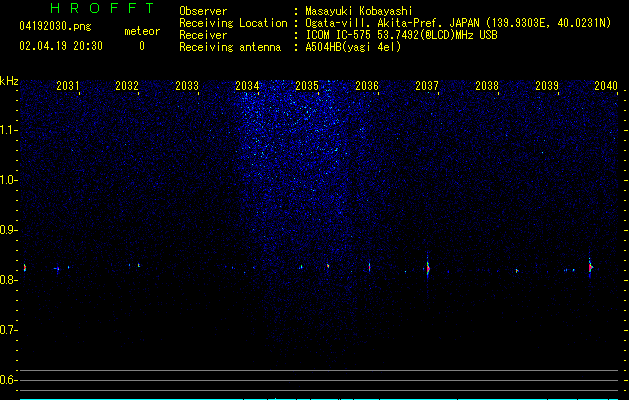Click the 2034 time label
The height and width of the screenshot is (400, 629).
[x=247, y=86]
